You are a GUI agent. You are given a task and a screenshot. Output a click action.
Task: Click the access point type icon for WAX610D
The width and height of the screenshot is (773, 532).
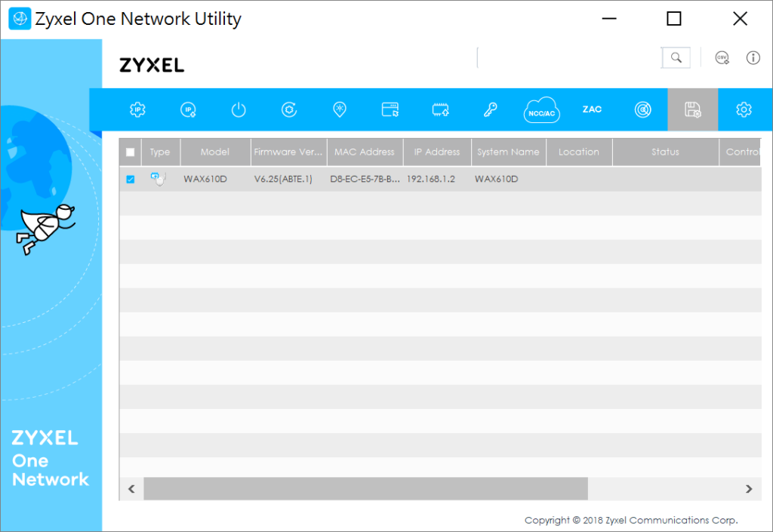(158, 179)
